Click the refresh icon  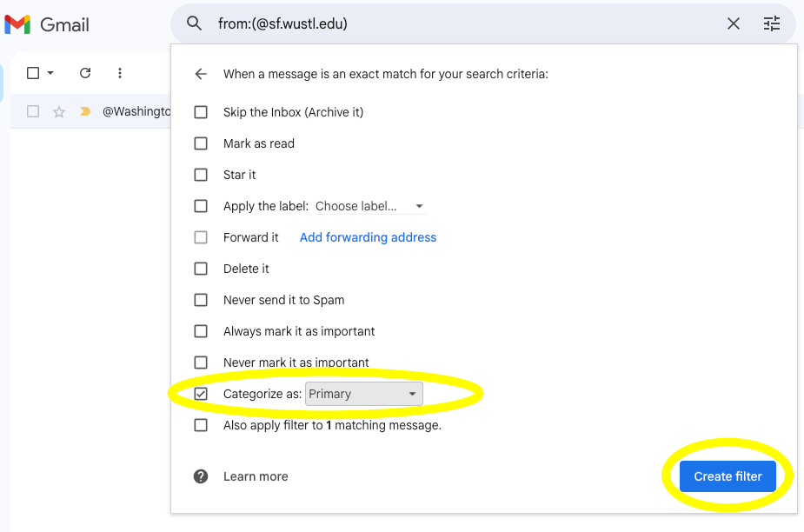(x=85, y=73)
